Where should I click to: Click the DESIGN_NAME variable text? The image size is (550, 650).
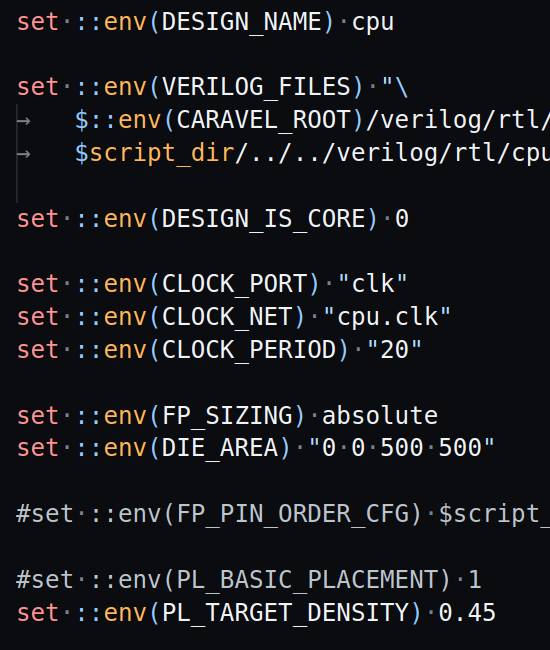241,22
